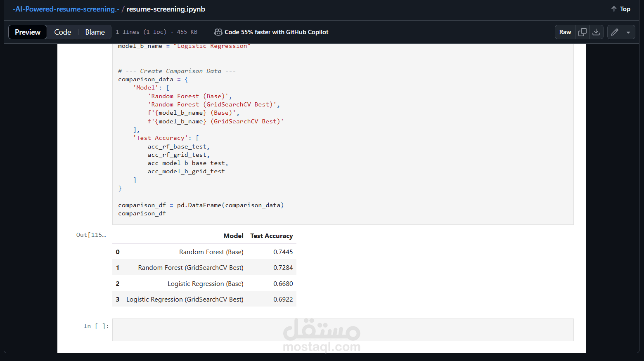This screenshot has height=361, width=644.
Task: Select the resume-screening.ipynb file name
Action: point(166,9)
